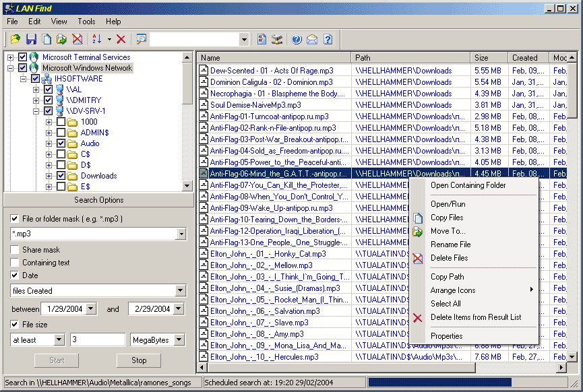Click the sort A-Z toolbar icon
This screenshot has height=392, width=583.
(x=96, y=40)
